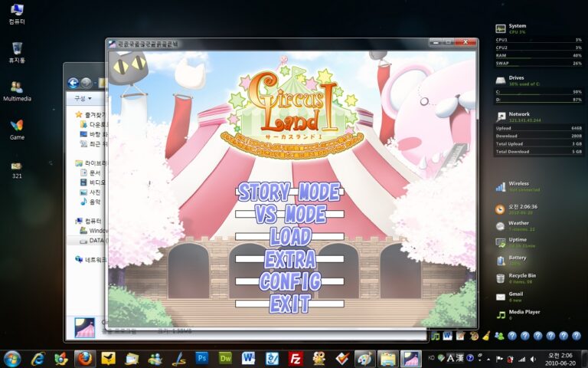The height and width of the screenshot is (368, 588).
Task: Open the Paint palette taskbar icon
Action: point(364,359)
